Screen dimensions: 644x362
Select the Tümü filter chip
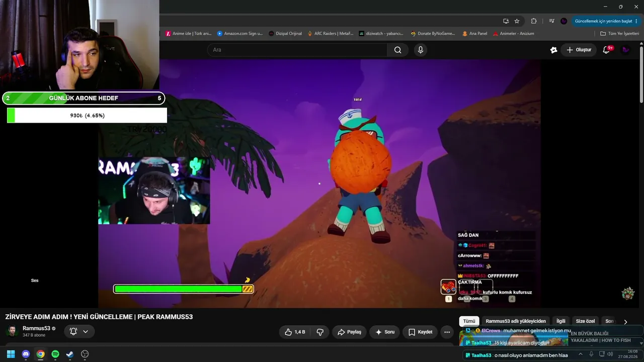click(469, 321)
